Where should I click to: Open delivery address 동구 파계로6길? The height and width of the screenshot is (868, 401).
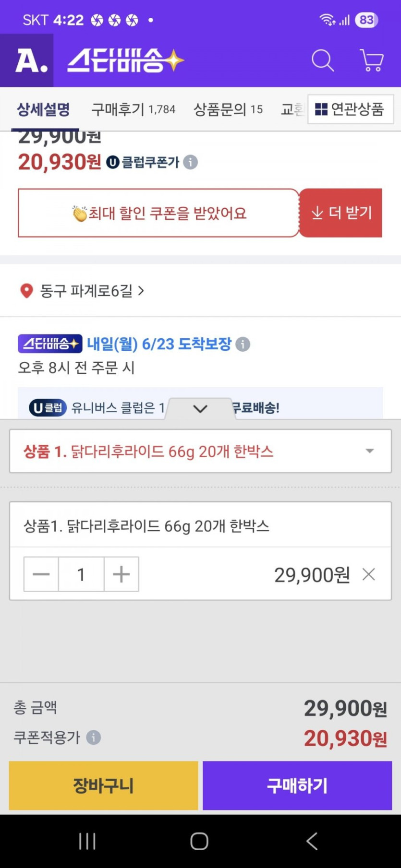coord(82,291)
